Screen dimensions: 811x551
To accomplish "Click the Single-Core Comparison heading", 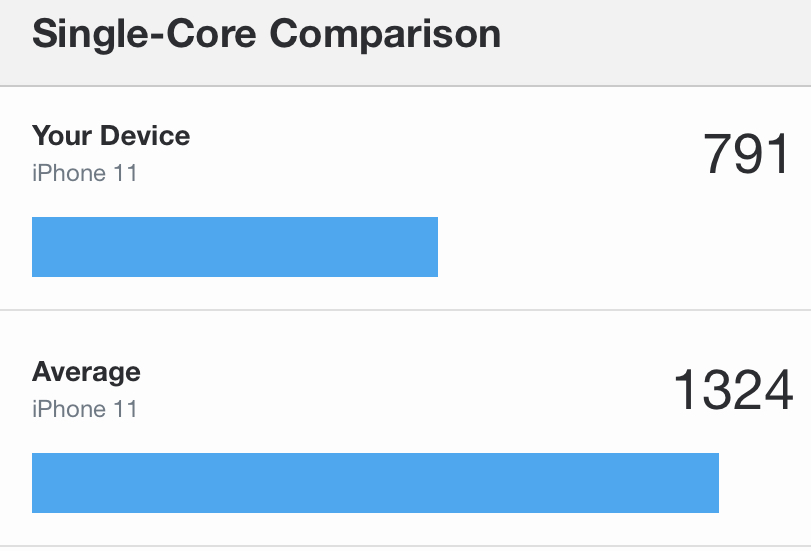I will click(x=266, y=34).
